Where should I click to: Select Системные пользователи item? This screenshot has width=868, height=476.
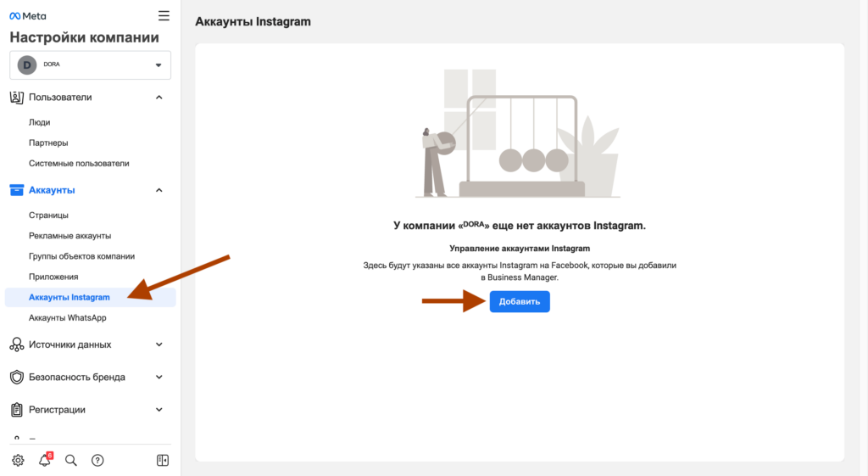point(79,163)
